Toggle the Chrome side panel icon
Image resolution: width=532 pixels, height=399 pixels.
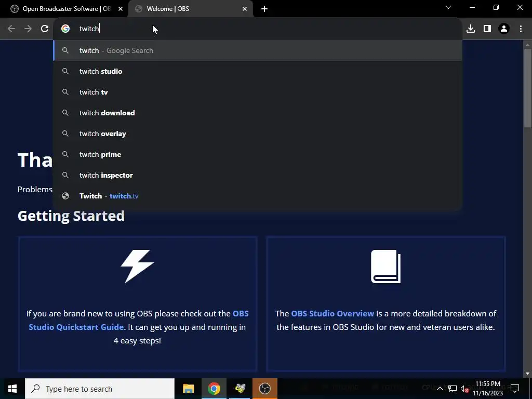click(487, 29)
